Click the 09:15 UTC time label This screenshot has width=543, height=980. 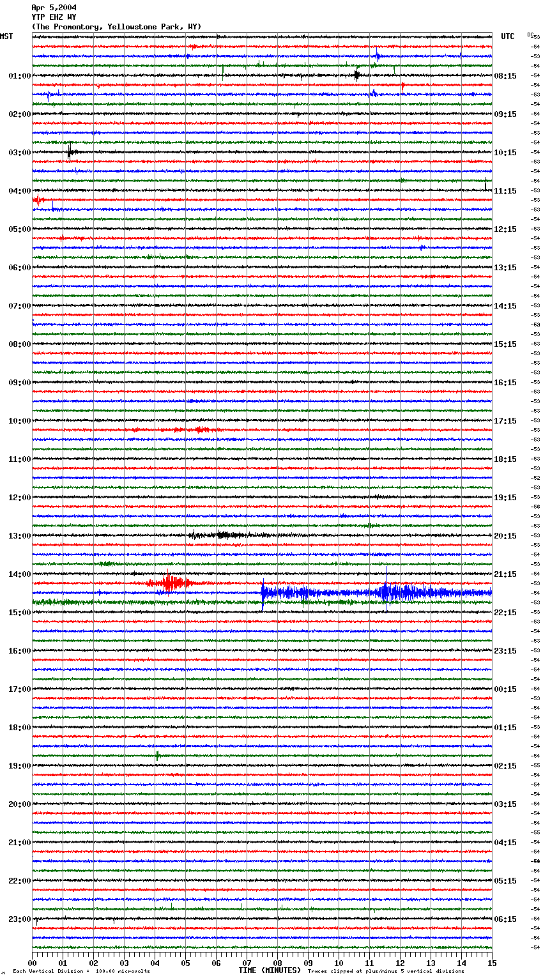tap(505, 114)
